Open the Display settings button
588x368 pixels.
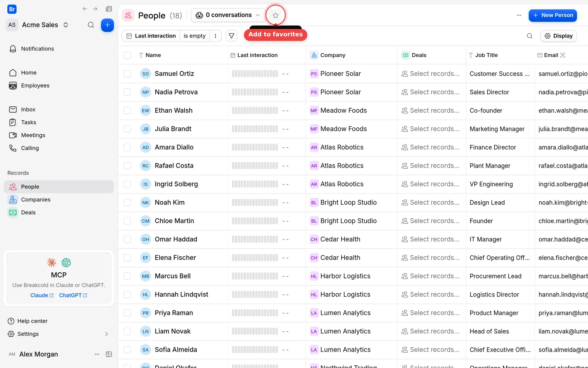tap(559, 36)
